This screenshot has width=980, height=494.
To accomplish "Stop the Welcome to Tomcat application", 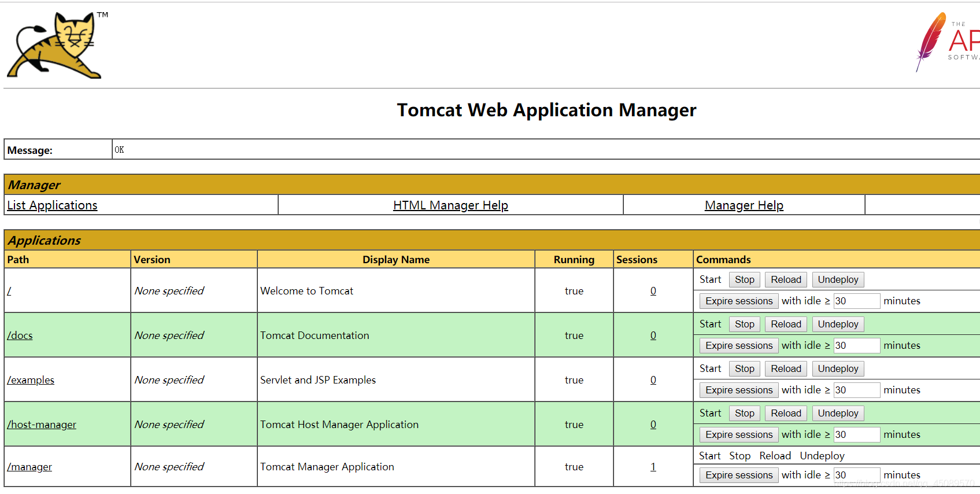I will point(745,280).
